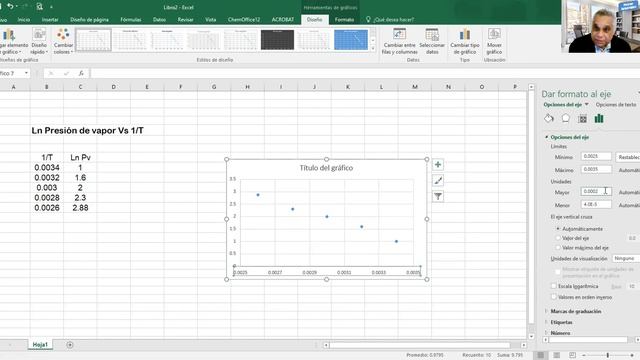Click the Máximo limit input field
640x360 pixels.
coord(596,169)
